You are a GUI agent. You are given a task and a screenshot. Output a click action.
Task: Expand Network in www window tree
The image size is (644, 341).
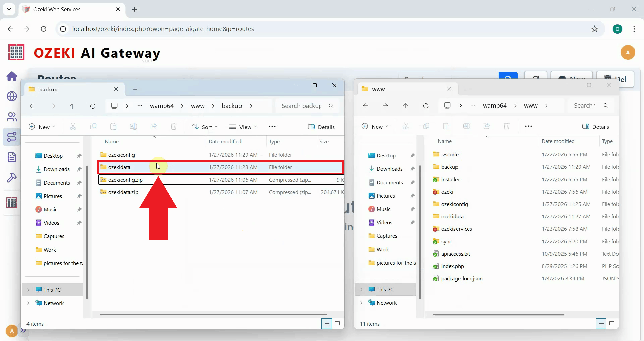(x=361, y=303)
